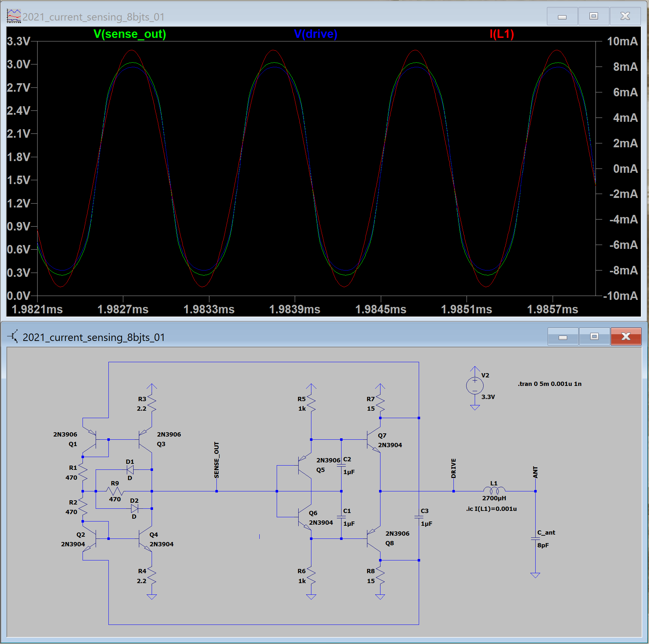Click the 1.9839ms time axis label

coord(295,309)
